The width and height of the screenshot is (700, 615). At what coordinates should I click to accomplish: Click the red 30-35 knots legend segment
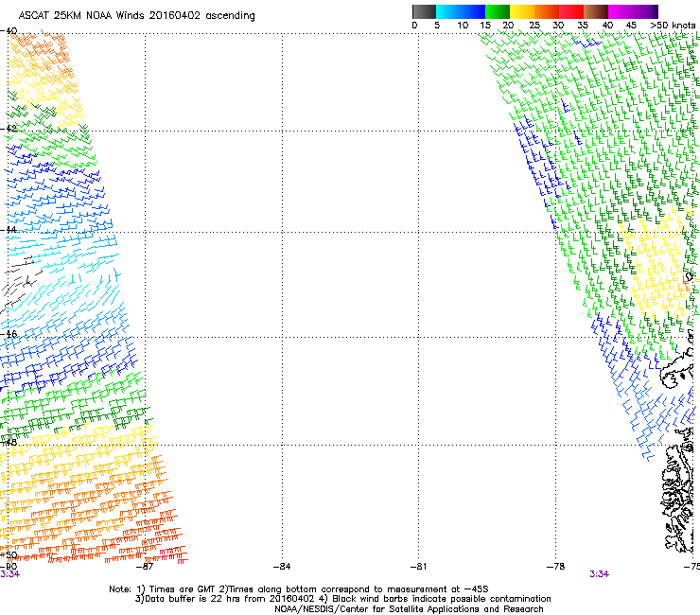(571, 11)
